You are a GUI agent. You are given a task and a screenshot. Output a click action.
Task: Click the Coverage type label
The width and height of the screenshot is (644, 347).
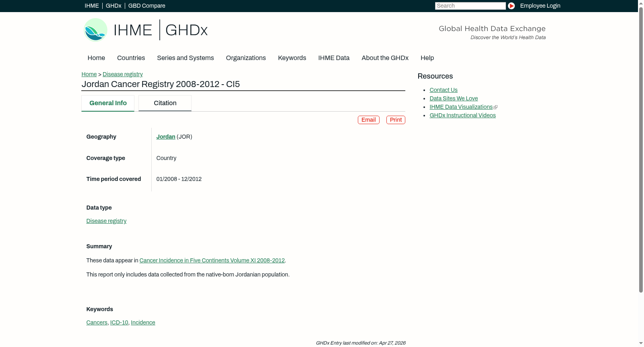pos(105,158)
